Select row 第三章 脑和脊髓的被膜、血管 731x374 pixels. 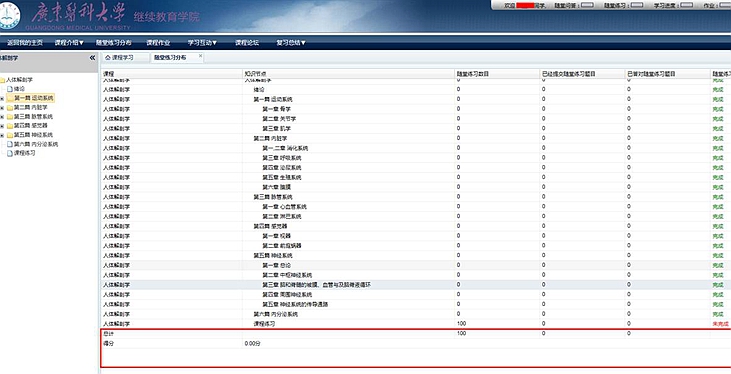pyautogui.click(x=416, y=285)
